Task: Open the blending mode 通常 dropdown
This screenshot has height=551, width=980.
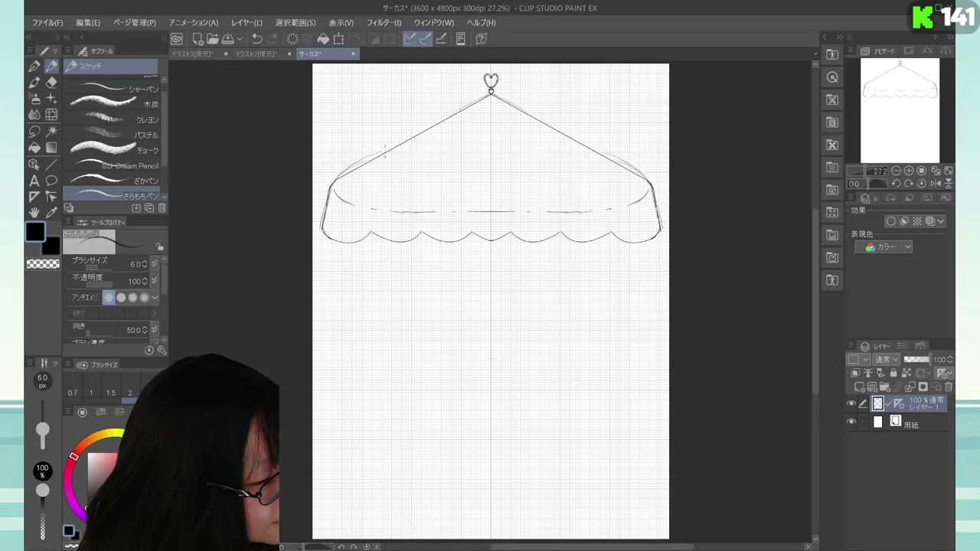Action: click(x=887, y=360)
